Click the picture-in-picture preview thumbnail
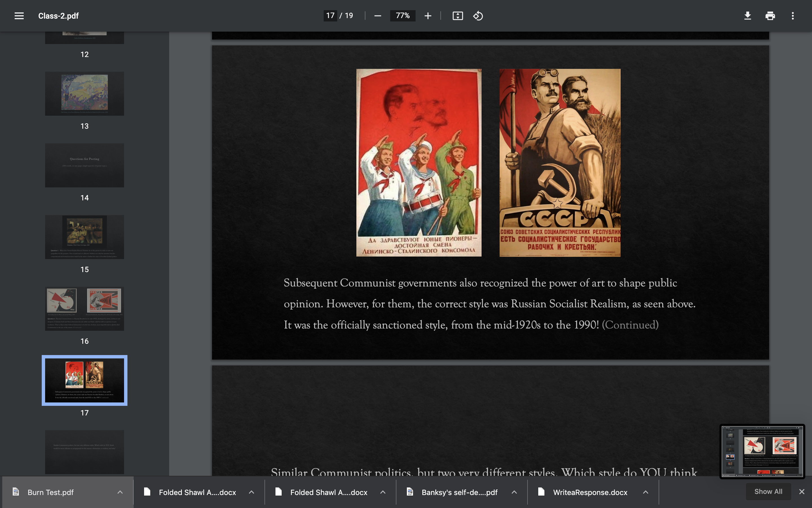Screen dimensions: 812x508 point(762,451)
